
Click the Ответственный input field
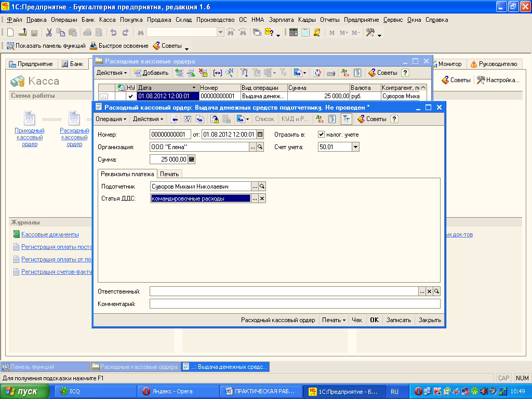tap(284, 291)
